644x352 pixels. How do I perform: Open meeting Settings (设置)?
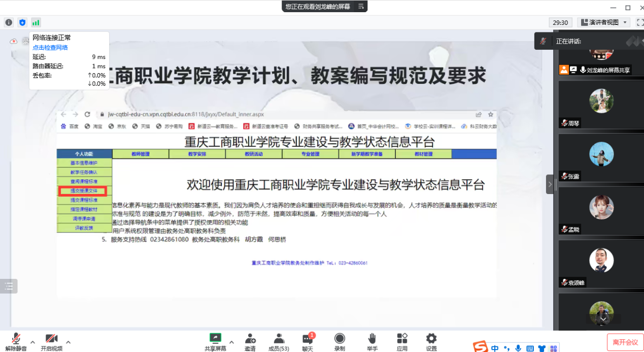coord(431,342)
